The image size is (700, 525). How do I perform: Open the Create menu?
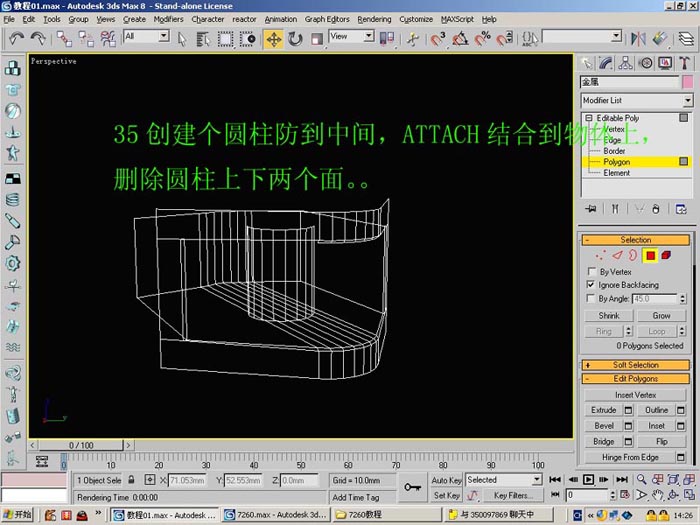tap(134, 19)
